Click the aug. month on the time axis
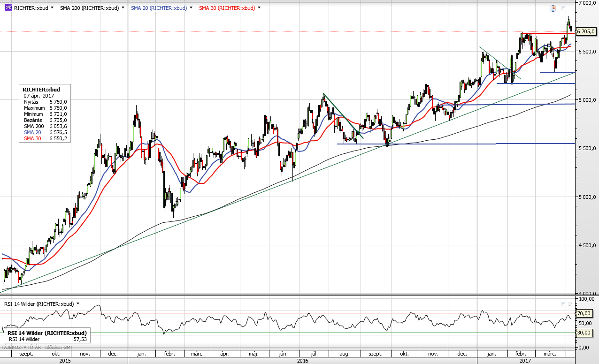 coord(345,354)
